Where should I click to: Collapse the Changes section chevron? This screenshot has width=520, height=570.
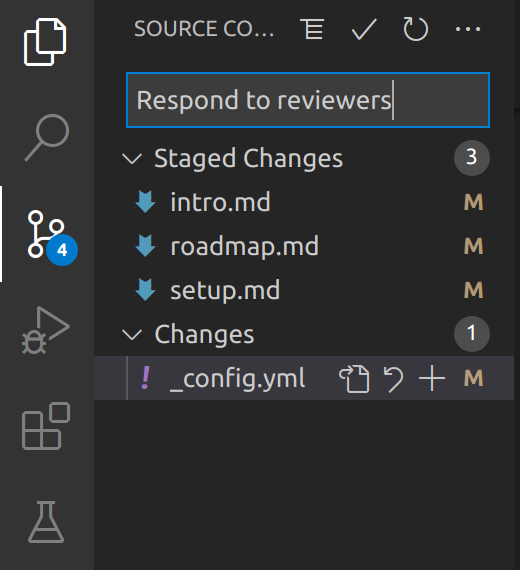pyautogui.click(x=132, y=334)
